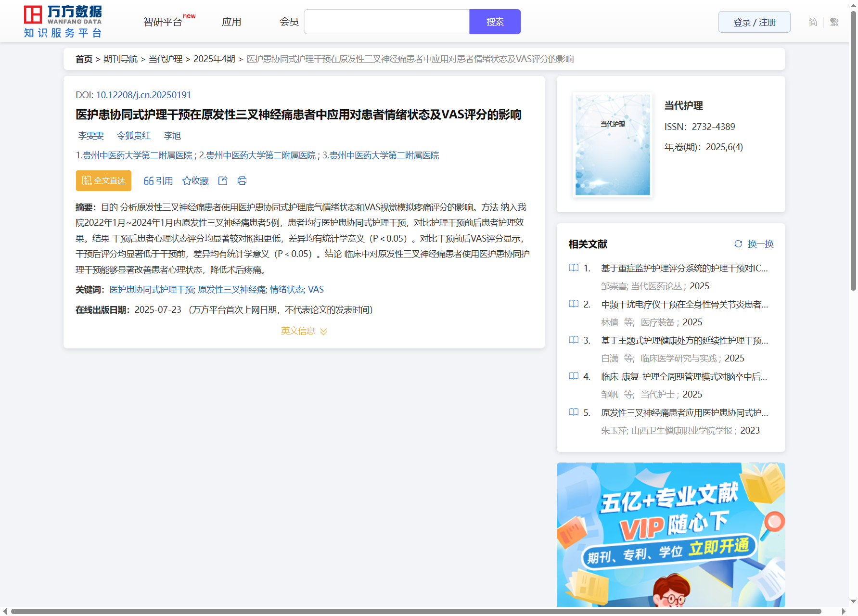Click the 收藏 star icon
The height and width of the screenshot is (616, 858).
tap(187, 181)
